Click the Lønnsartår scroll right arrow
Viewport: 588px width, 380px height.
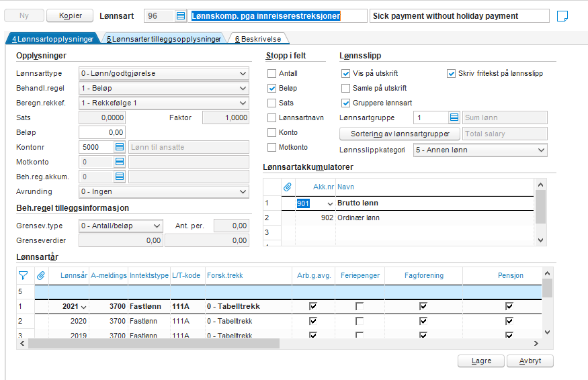[536, 343]
